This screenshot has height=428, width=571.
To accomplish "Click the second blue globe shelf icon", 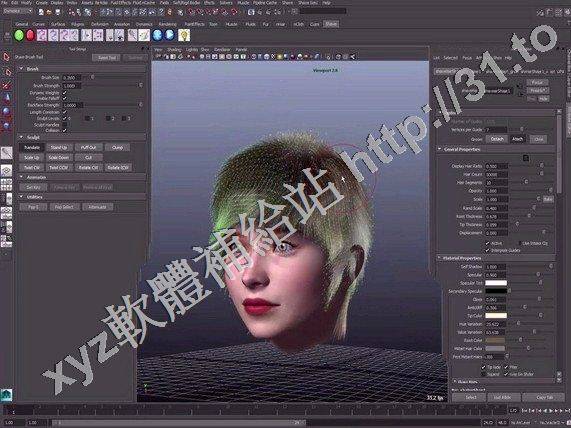I will (169, 35).
